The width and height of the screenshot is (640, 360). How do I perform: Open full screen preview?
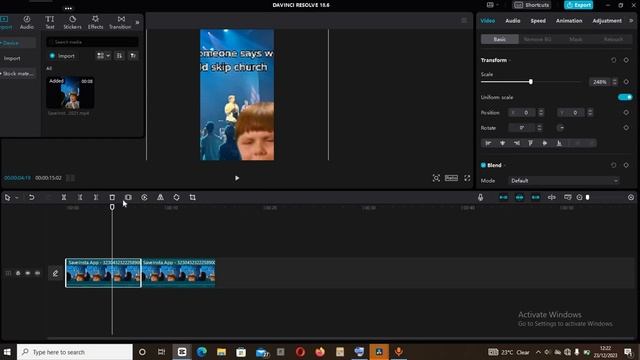point(467,178)
